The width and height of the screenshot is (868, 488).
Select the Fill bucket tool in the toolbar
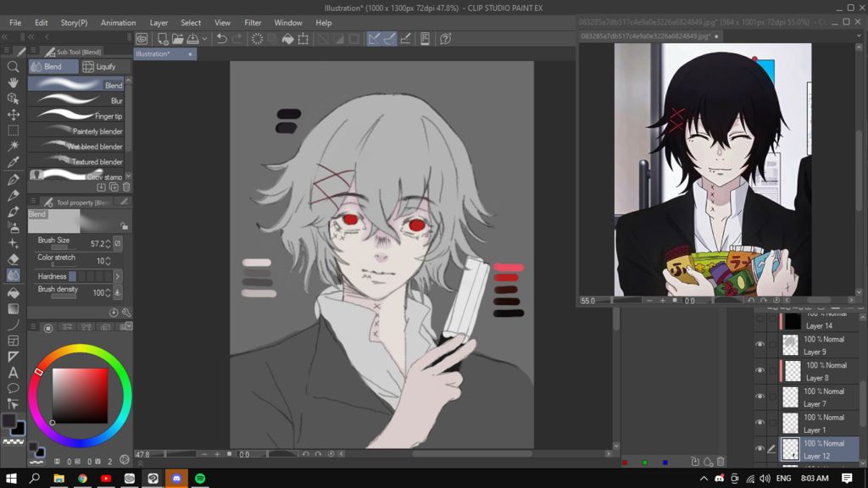[x=14, y=292]
